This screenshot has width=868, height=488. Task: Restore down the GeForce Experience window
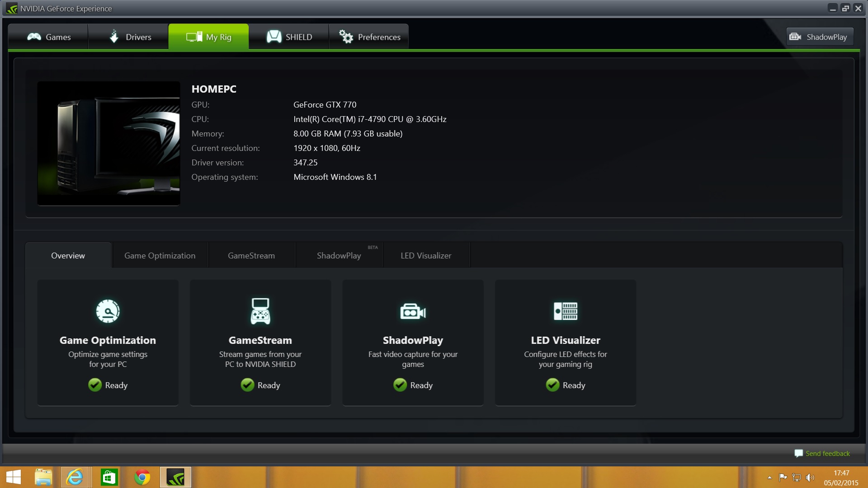(x=845, y=9)
